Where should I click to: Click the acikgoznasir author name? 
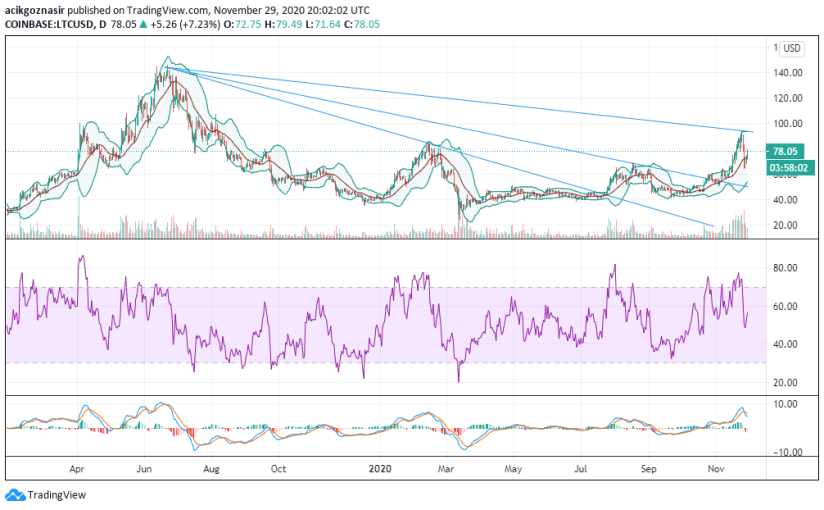(x=34, y=10)
